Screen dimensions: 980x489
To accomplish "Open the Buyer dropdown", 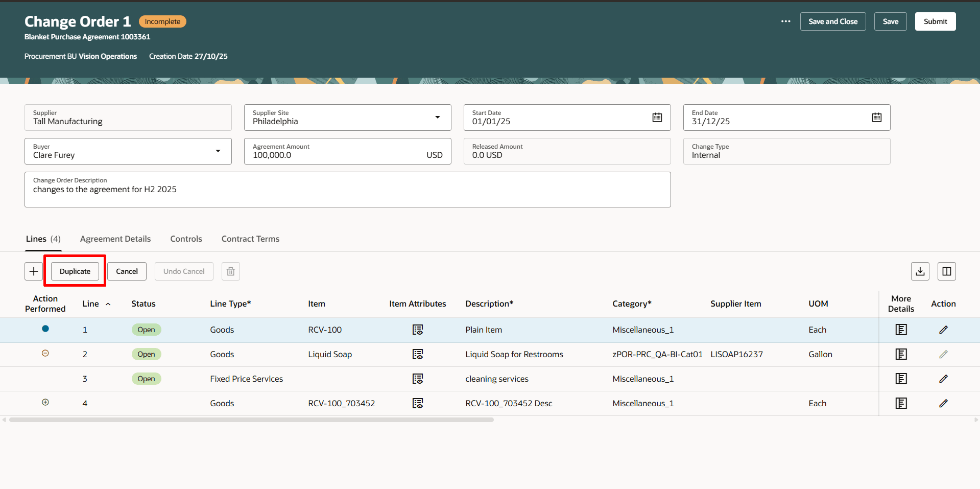I will tap(218, 151).
